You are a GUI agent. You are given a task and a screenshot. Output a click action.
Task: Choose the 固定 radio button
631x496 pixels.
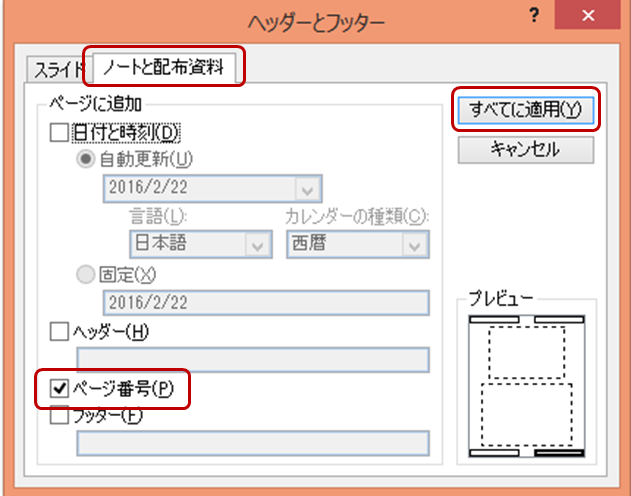pyautogui.click(x=87, y=274)
